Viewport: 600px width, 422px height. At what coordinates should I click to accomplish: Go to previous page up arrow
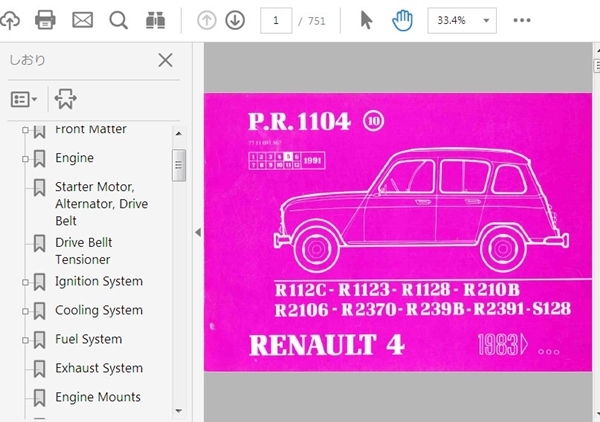click(x=207, y=20)
